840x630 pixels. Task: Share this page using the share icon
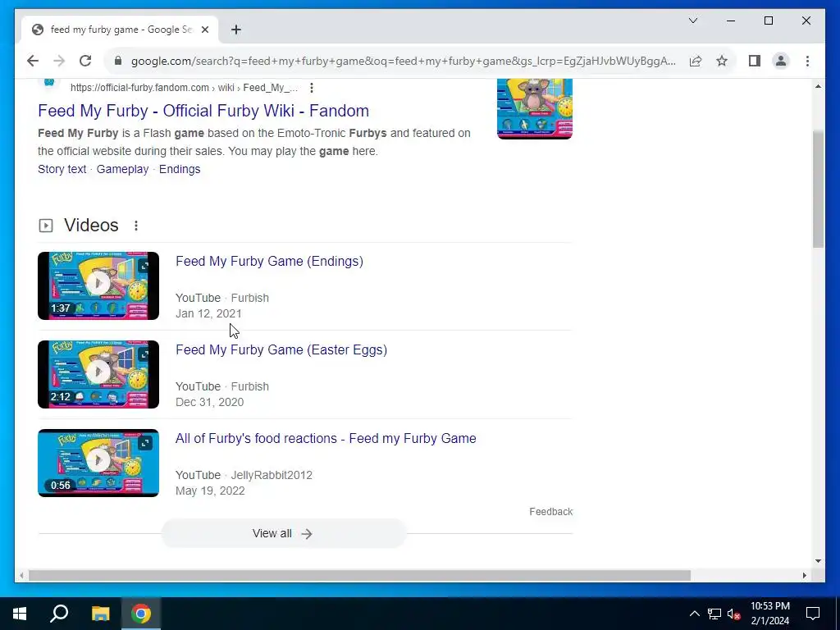click(696, 61)
